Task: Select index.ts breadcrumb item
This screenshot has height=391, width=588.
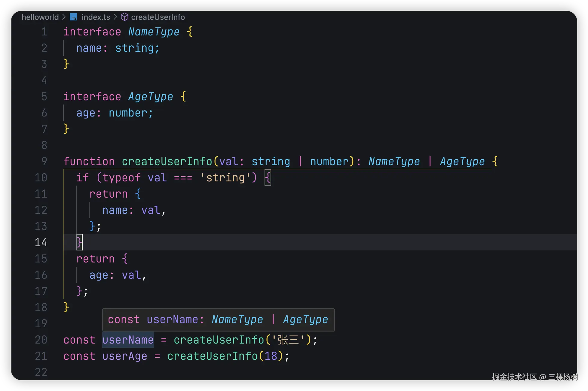Action: [96, 17]
